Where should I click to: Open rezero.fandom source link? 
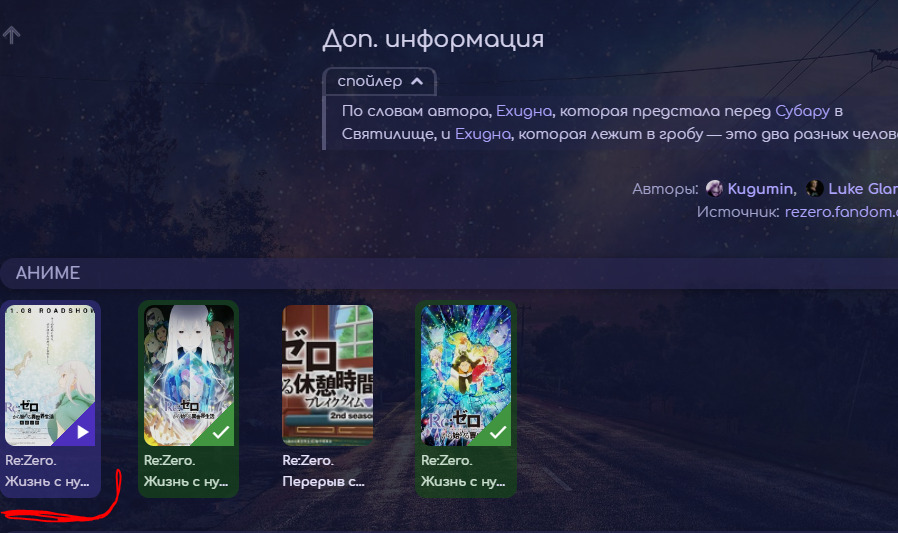click(841, 212)
